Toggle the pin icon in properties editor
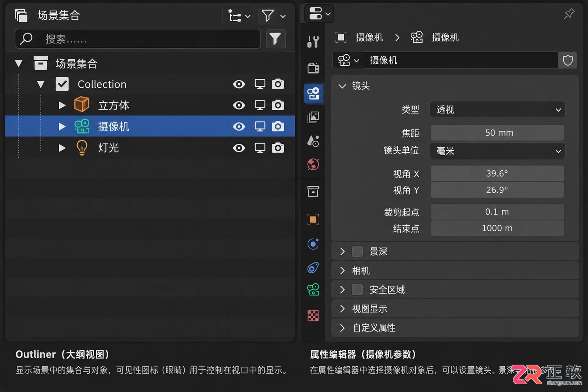This screenshot has width=588, height=392. point(569,14)
